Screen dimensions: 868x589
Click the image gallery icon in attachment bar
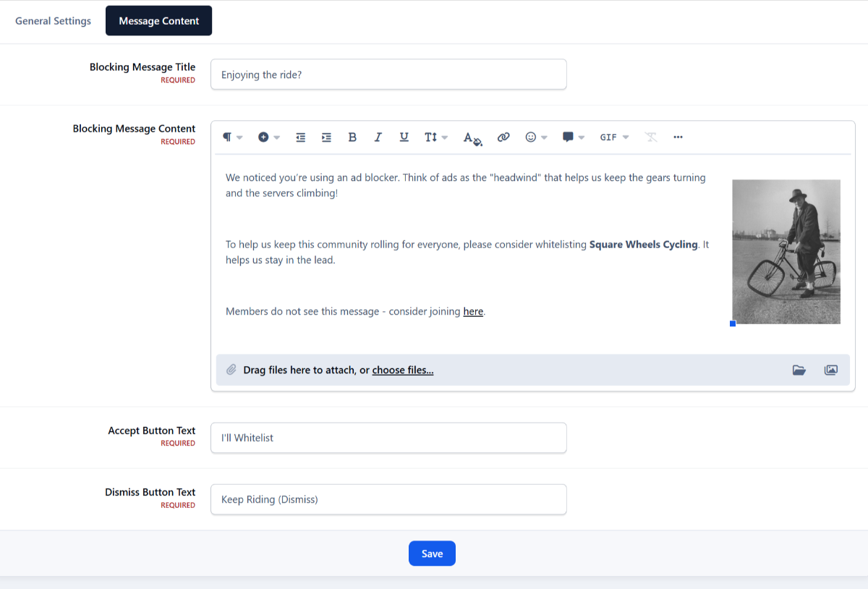831,370
